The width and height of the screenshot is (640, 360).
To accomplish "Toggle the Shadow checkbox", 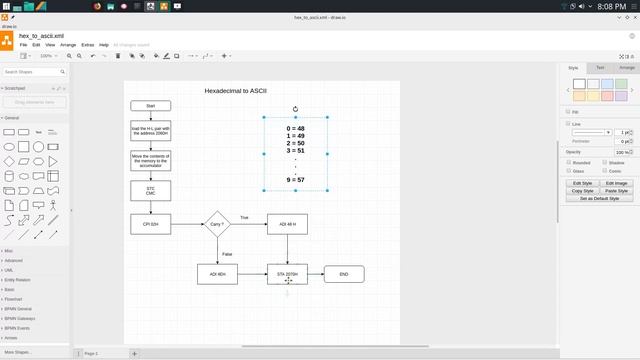I will (604, 162).
